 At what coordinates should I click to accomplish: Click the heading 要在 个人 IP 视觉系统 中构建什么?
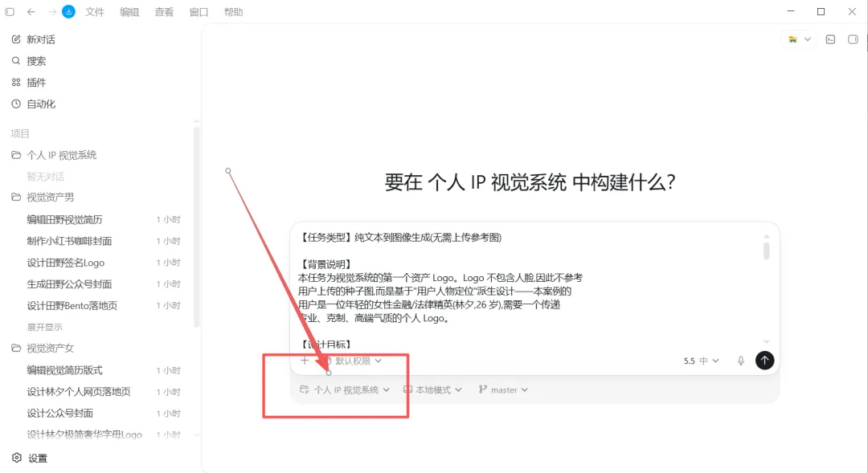click(x=530, y=182)
